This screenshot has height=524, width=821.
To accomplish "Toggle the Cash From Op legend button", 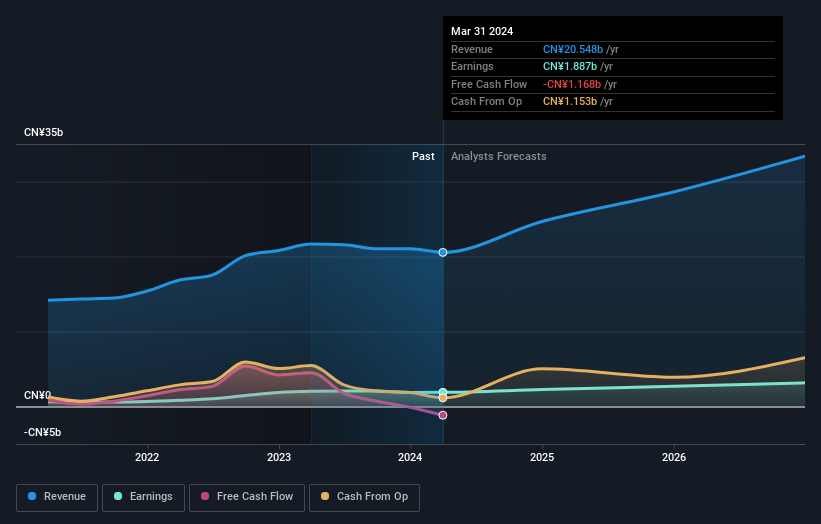I will (364, 497).
